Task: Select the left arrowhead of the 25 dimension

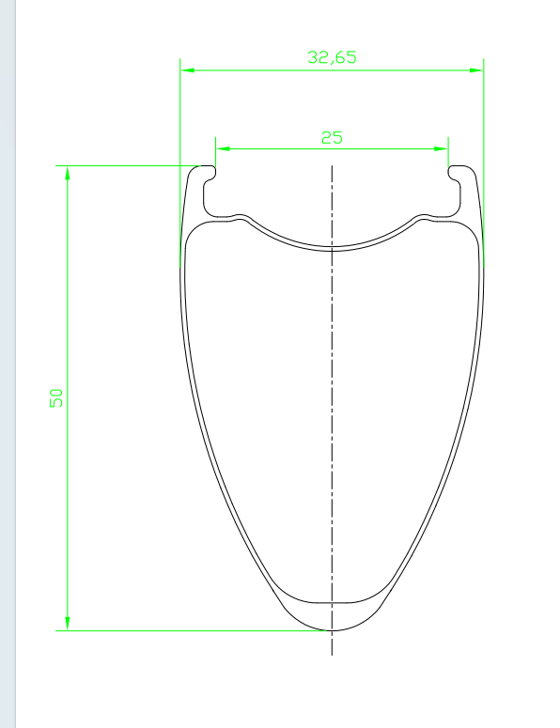Action: point(223,148)
